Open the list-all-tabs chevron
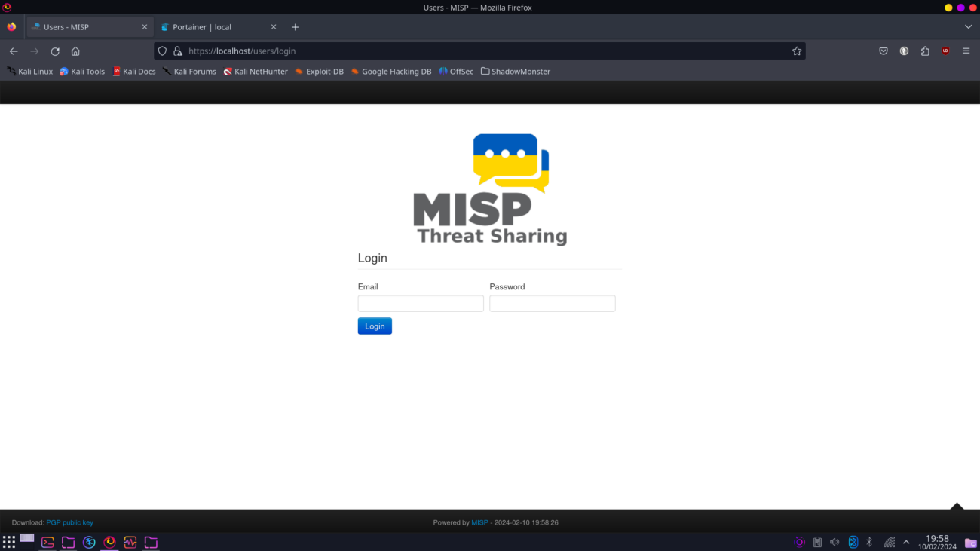 tap(968, 26)
